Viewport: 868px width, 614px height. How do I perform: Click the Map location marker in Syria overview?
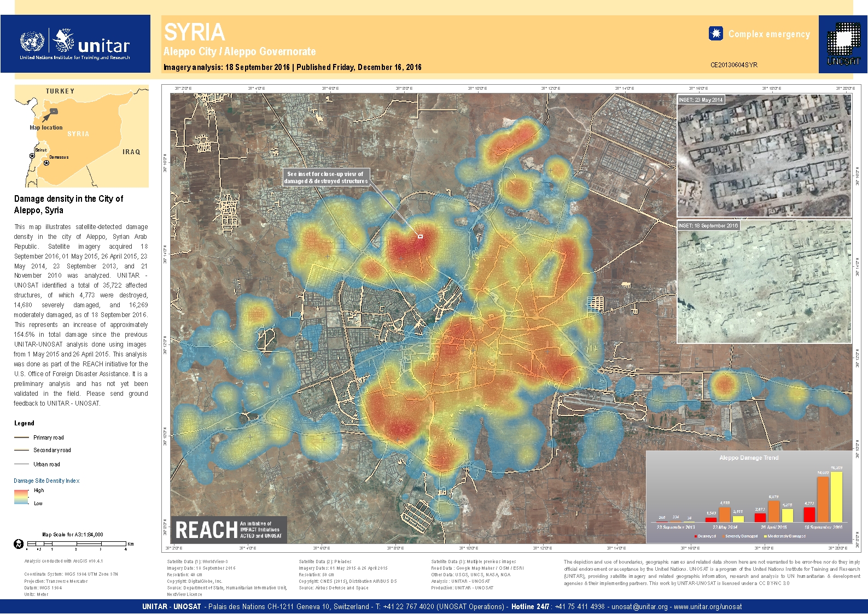(53, 112)
